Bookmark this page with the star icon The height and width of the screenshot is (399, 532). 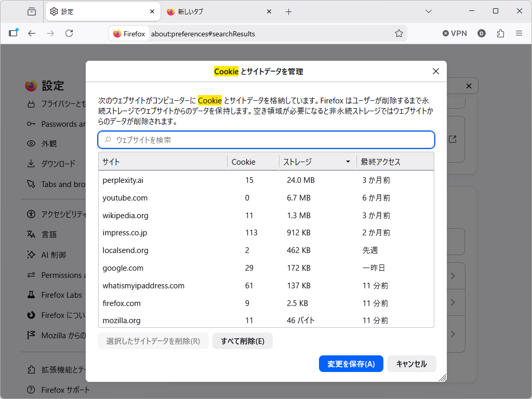399,33
